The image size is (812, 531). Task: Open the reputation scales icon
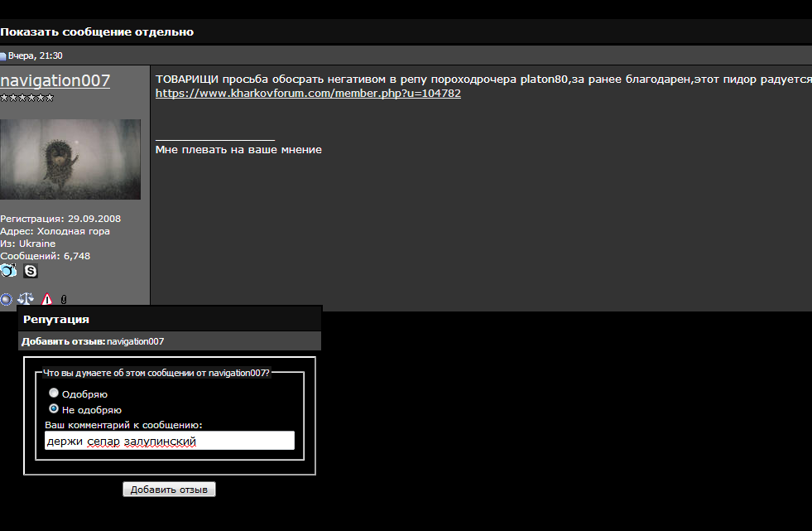pos(26,299)
